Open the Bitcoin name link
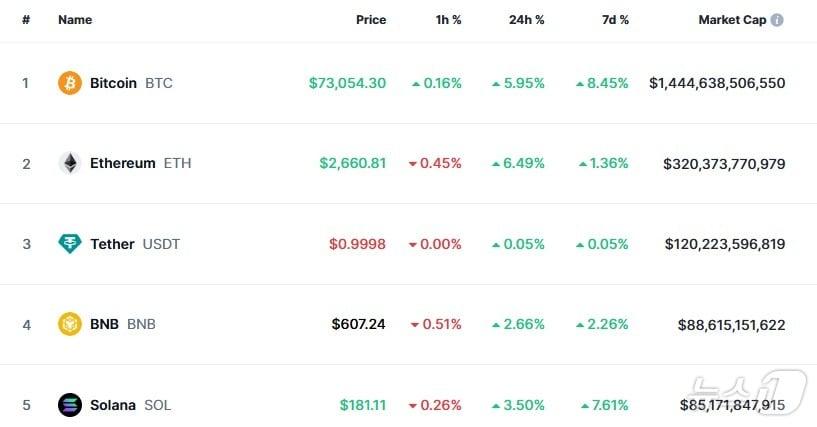The image size is (817, 427). pos(113,83)
